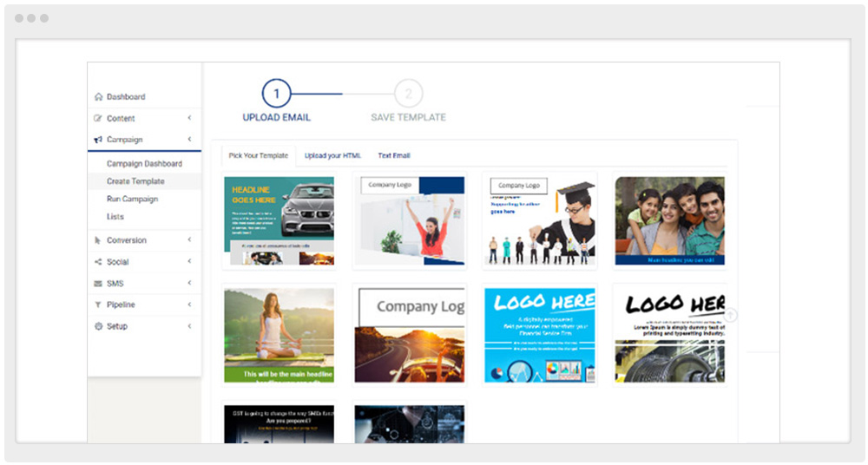Select the yoga meditation template
The width and height of the screenshot is (868, 465).
[279, 335]
